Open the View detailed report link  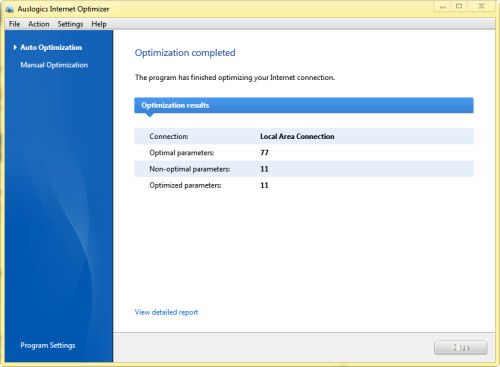(x=166, y=312)
